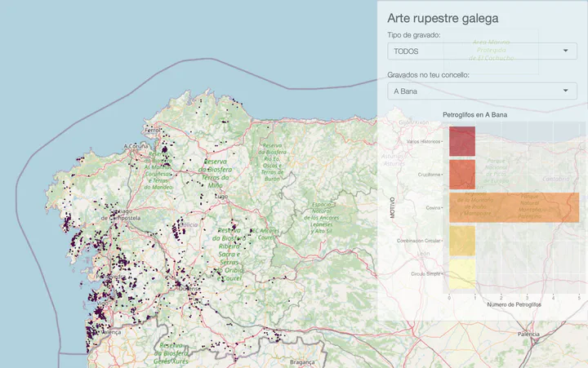Viewport: 588px width, 368px height.
Task: Click the Bragança label on the map
Action: [302, 362]
